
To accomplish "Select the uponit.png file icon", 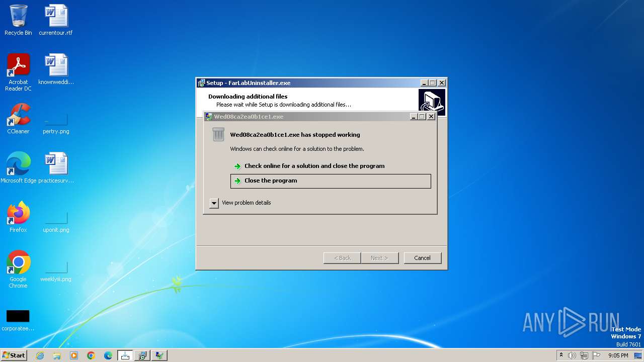I will [56, 222].
